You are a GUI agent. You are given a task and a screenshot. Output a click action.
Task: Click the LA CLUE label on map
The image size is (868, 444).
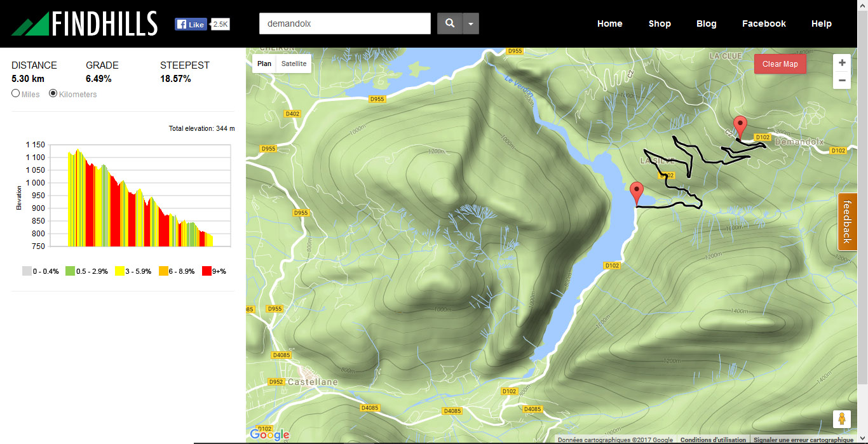(726, 56)
